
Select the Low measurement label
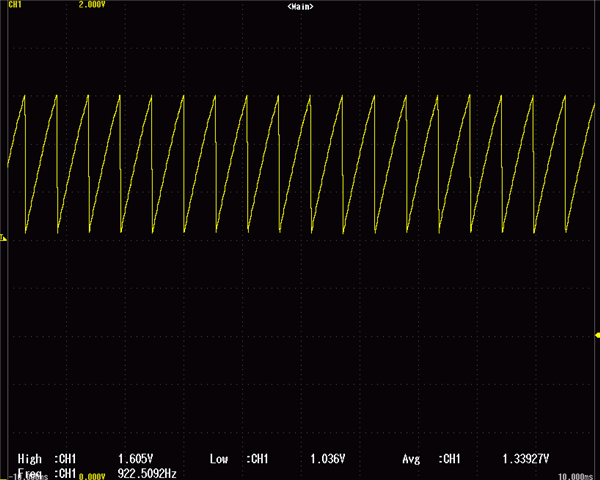(x=219, y=459)
